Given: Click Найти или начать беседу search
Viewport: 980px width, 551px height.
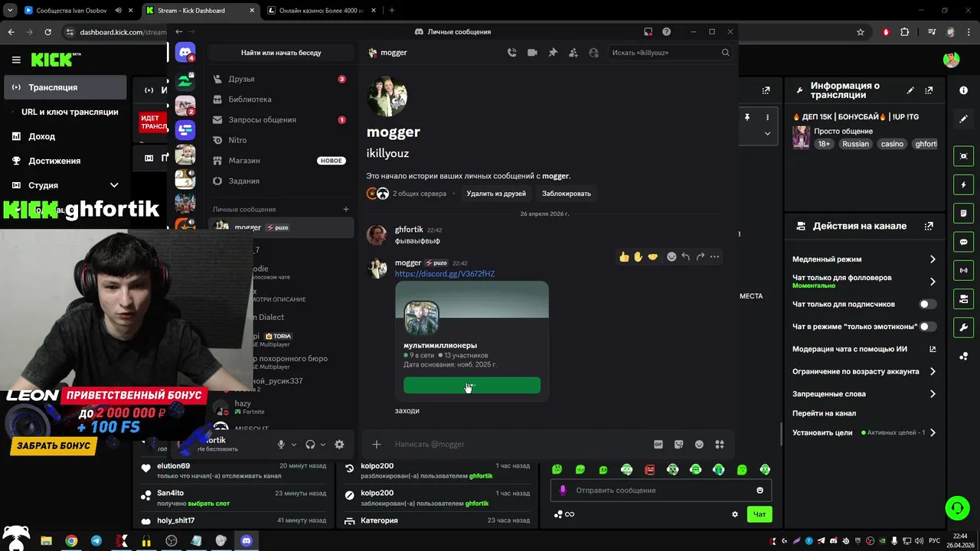Looking at the screenshot, I should click(281, 53).
